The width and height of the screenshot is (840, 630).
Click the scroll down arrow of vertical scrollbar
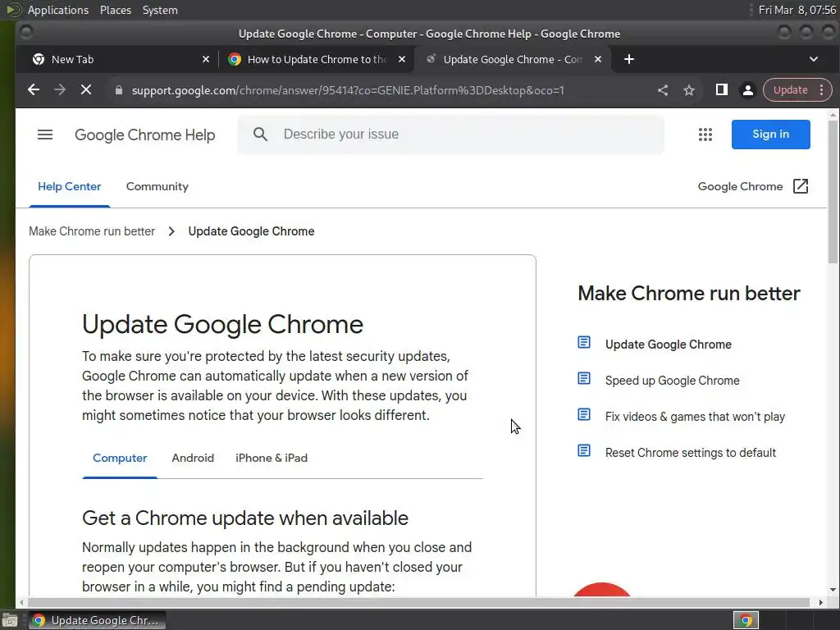coord(833,590)
